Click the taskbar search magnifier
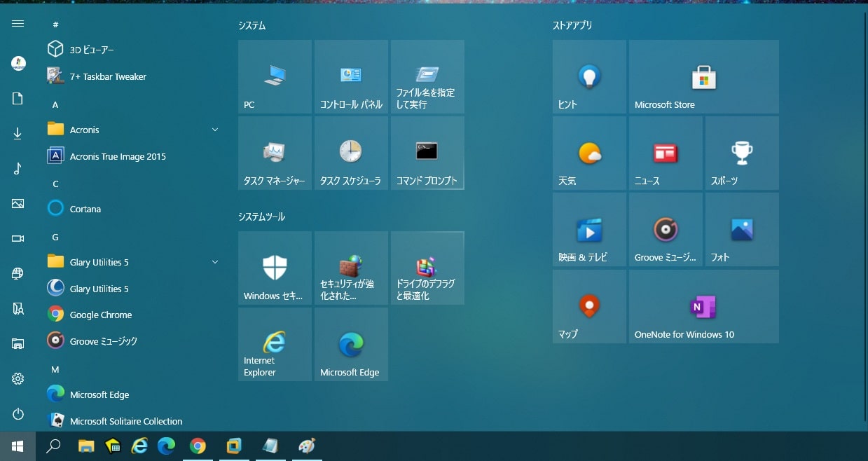 click(53, 446)
